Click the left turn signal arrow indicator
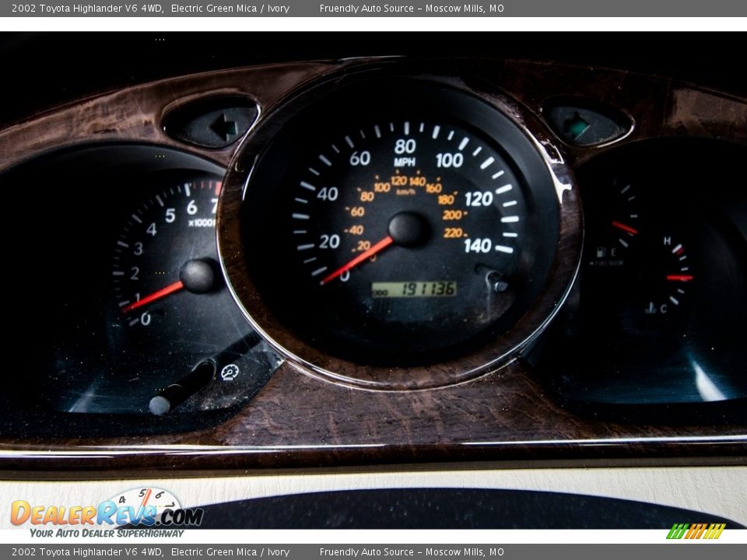 point(223,127)
